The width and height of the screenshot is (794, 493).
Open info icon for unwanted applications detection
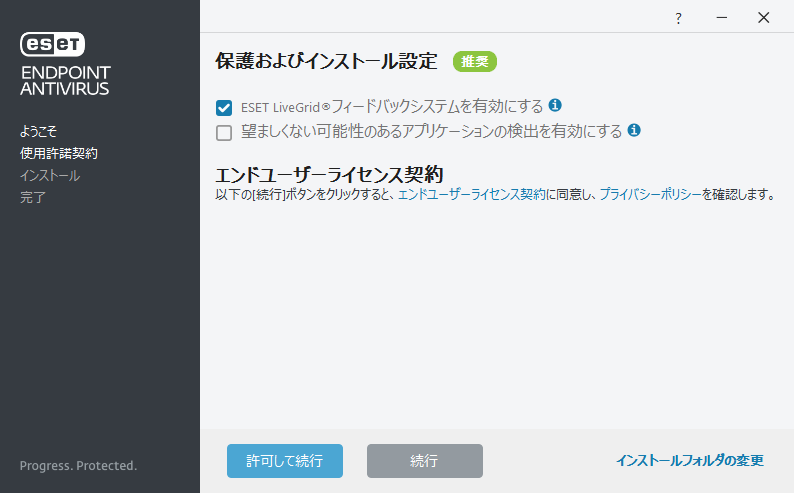click(x=634, y=131)
